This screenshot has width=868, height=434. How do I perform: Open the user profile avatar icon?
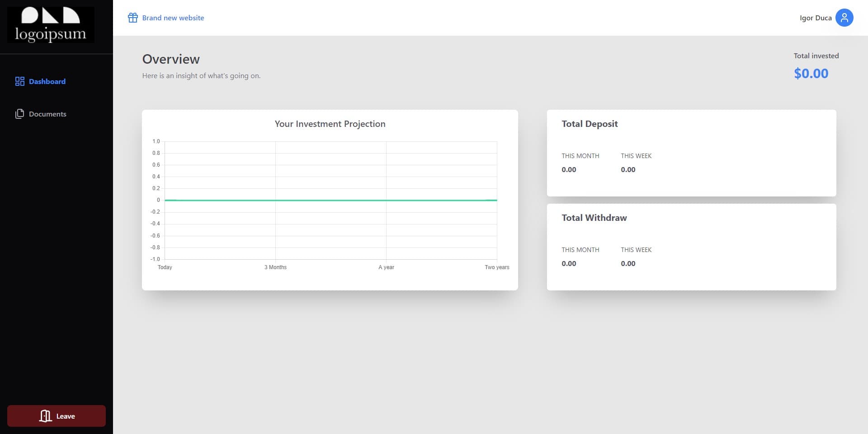844,18
